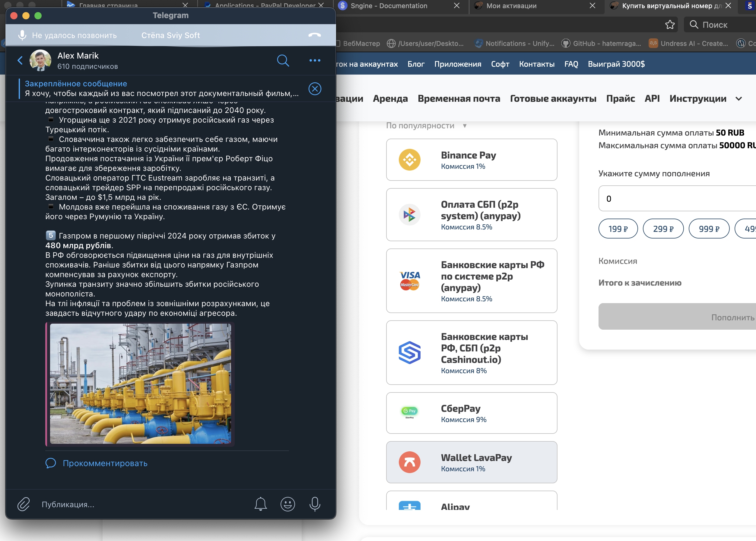The height and width of the screenshot is (541, 756).
Task: Choose the 999 ₽ preset amount
Action: (x=709, y=229)
